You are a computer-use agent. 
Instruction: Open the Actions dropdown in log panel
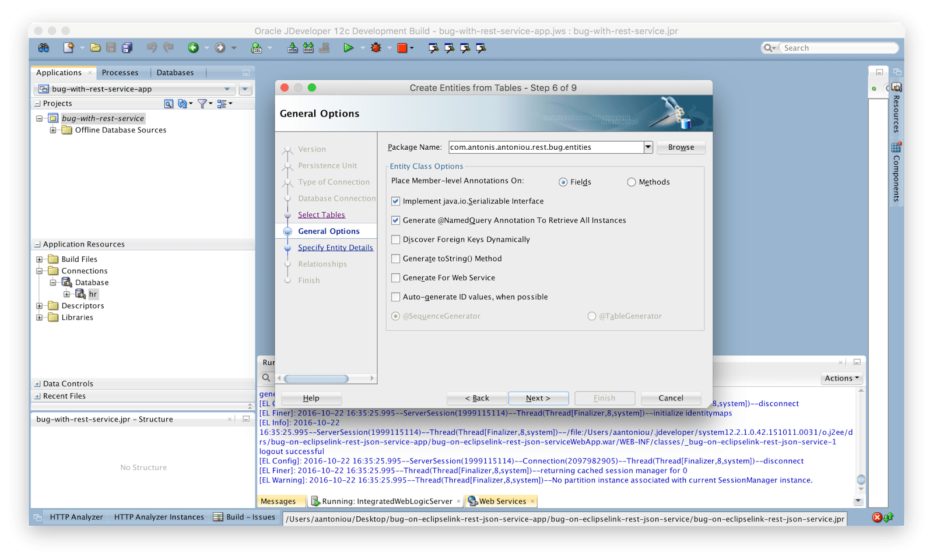coord(842,378)
